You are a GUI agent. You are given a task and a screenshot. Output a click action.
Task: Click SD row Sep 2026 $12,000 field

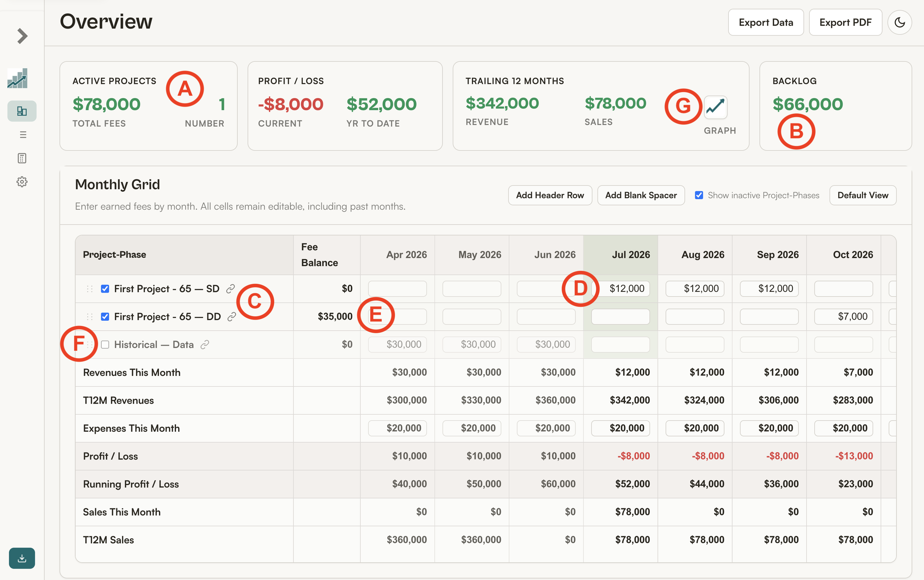[x=769, y=289]
